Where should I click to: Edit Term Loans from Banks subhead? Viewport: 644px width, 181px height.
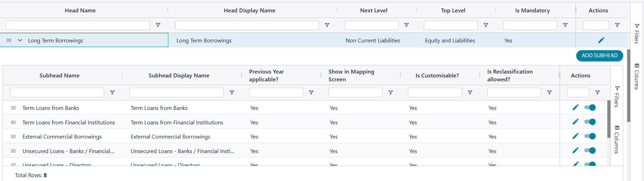(576, 107)
